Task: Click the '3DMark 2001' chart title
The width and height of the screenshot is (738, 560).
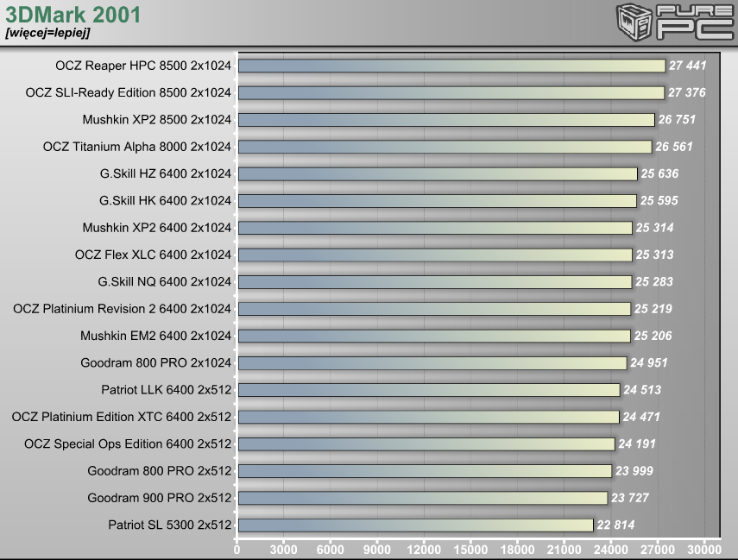Action: click(73, 15)
